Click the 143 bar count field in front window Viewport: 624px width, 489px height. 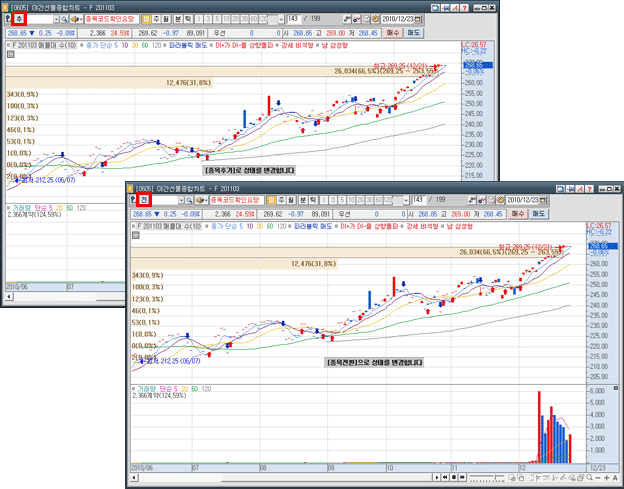(418, 199)
